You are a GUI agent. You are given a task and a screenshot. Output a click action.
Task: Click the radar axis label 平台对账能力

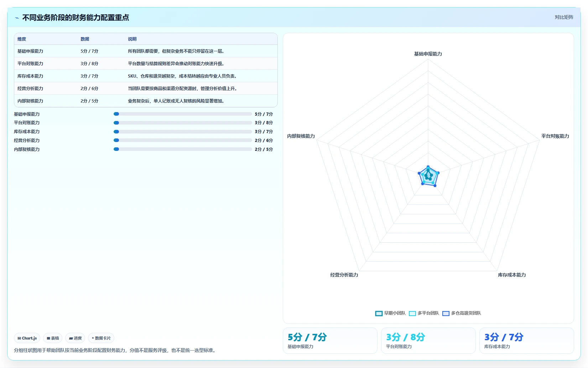click(555, 136)
